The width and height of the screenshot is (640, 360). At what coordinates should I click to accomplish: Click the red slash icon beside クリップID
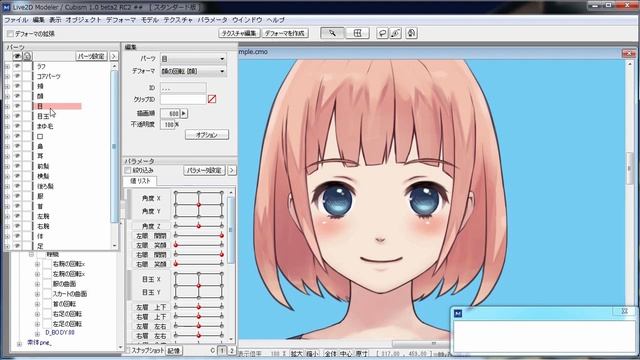click(212, 99)
